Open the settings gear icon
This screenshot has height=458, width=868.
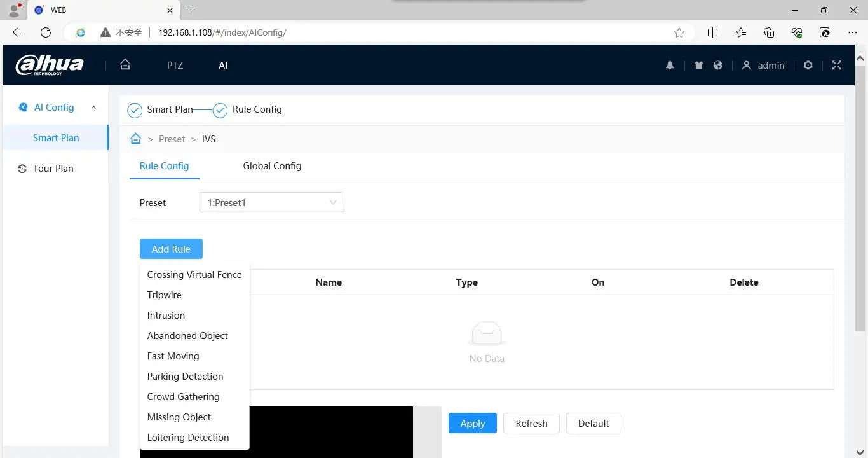click(808, 65)
